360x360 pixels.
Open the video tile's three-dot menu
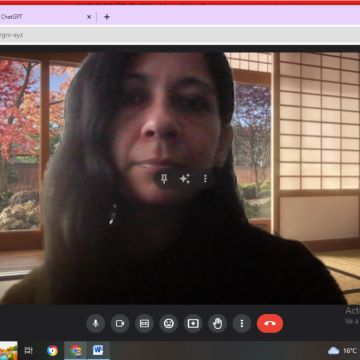[205, 179]
